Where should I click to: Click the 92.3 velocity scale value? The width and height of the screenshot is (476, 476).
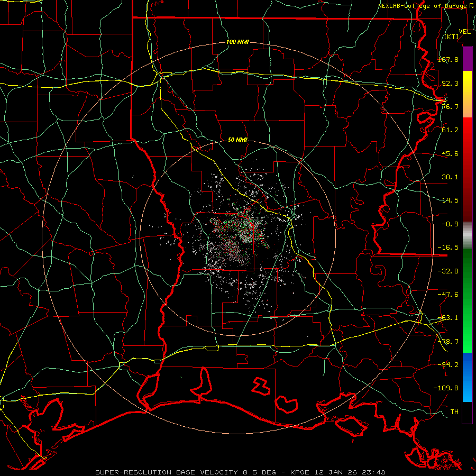point(450,83)
